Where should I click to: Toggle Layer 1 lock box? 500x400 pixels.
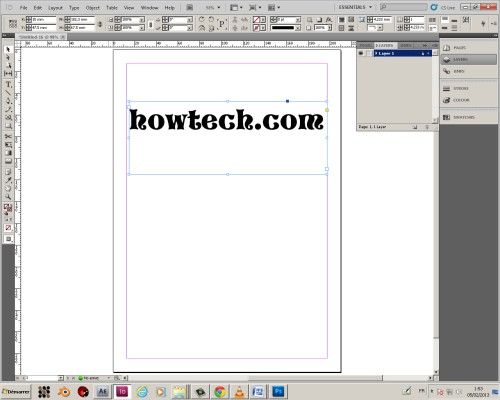coord(369,53)
